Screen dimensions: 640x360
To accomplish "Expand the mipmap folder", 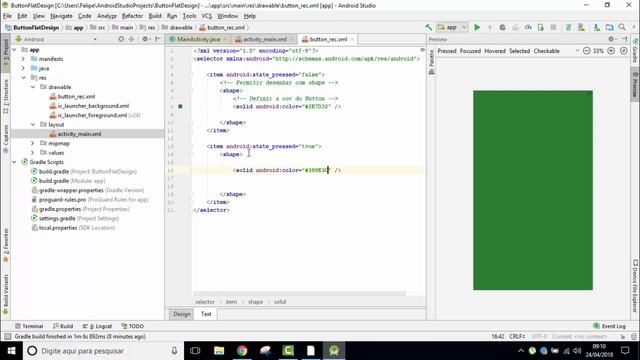I will (x=33, y=144).
